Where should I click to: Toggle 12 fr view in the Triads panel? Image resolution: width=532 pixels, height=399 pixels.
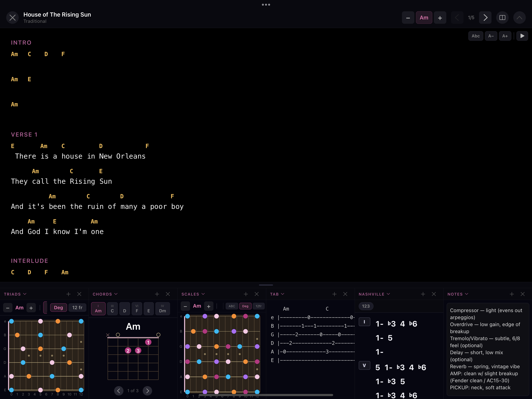pos(77,308)
